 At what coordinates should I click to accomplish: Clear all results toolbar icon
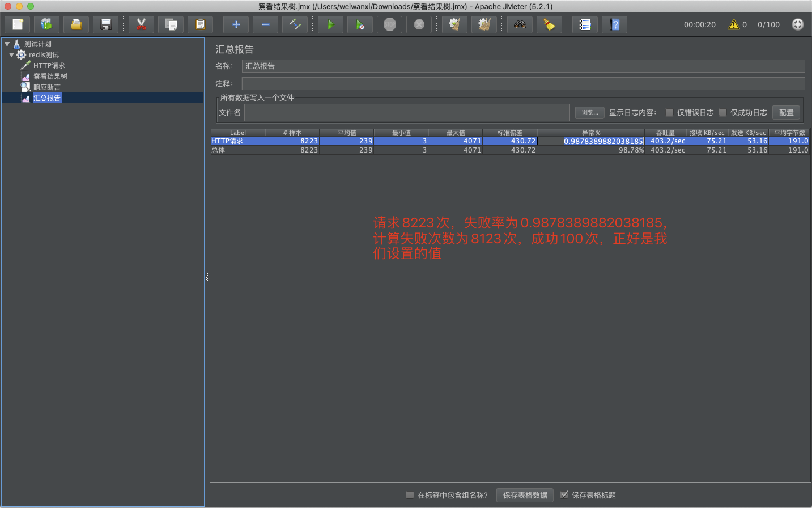pos(484,24)
